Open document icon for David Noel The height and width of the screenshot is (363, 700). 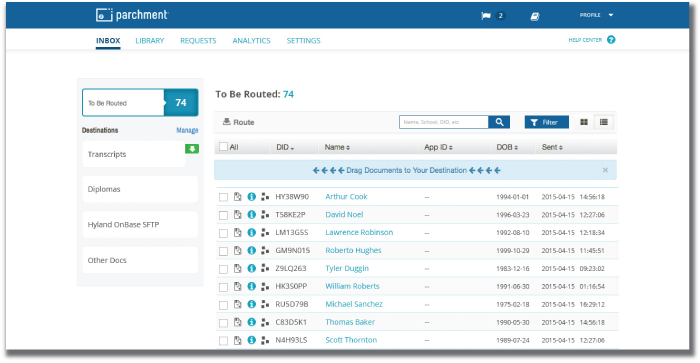pos(238,214)
